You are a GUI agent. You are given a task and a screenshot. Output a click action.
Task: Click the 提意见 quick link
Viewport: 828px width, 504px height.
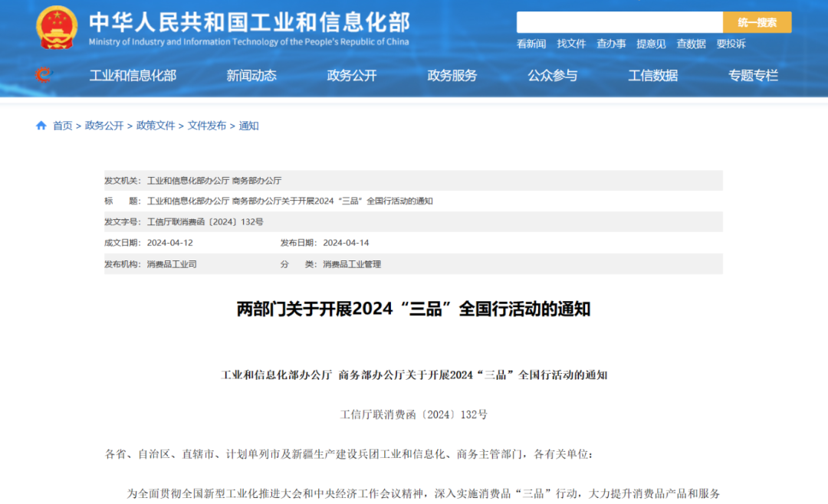click(651, 44)
